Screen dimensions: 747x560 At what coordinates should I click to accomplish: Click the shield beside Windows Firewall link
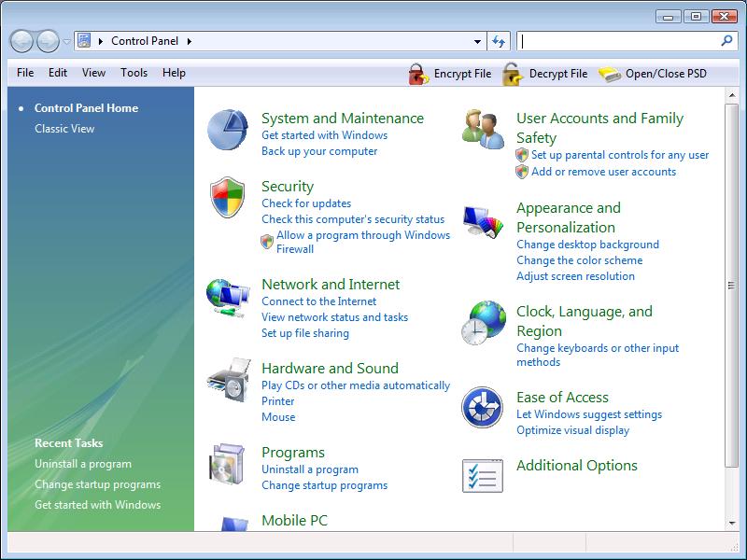pyautogui.click(x=267, y=242)
